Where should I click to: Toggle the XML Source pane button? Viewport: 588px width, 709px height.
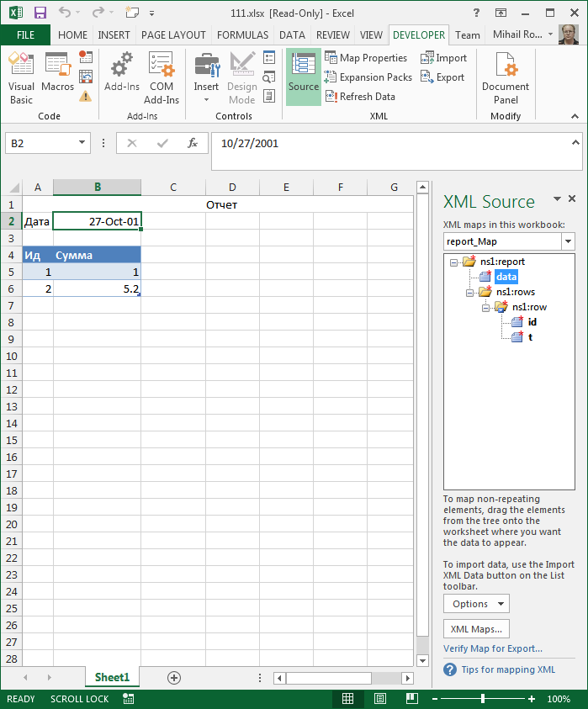tap(303, 77)
